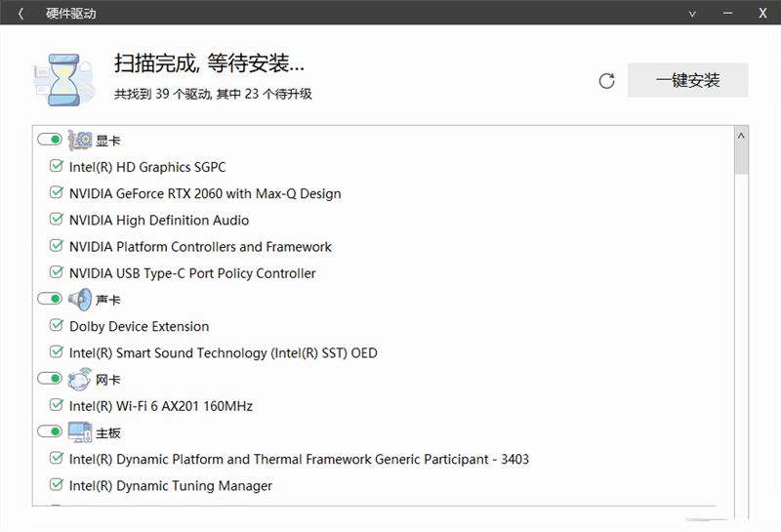Close the 硬件驱动 window
The height and width of the screenshot is (532, 781).
(762, 14)
